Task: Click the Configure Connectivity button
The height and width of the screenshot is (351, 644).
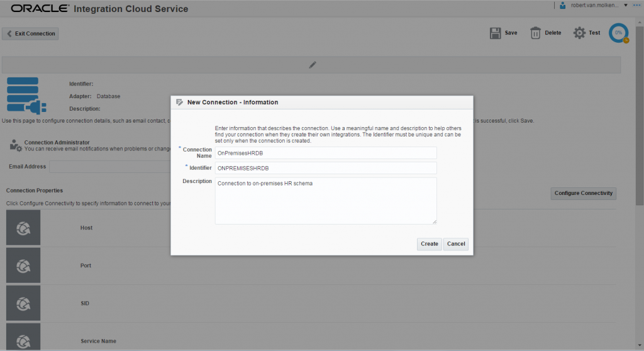Action: click(583, 193)
